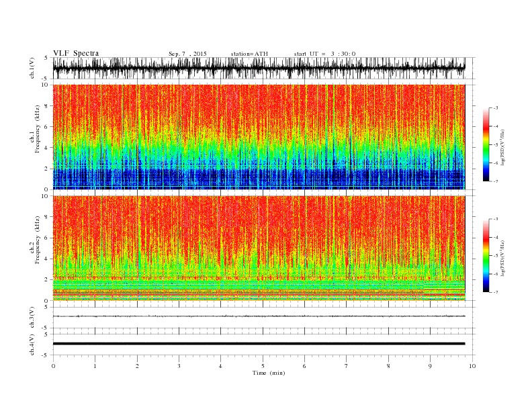The image size is (532, 411).
Task: Click the ch.2 frequency tick label "4"
Action: point(46,259)
